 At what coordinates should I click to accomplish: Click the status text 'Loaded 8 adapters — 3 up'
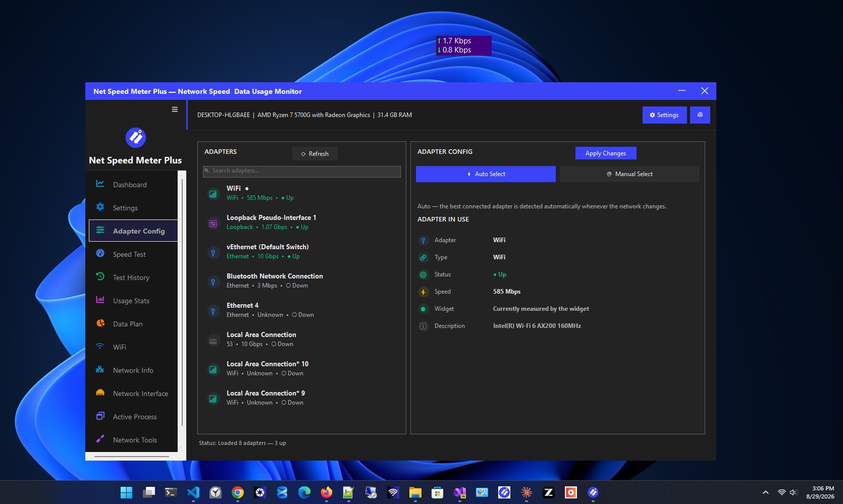pyautogui.click(x=242, y=443)
